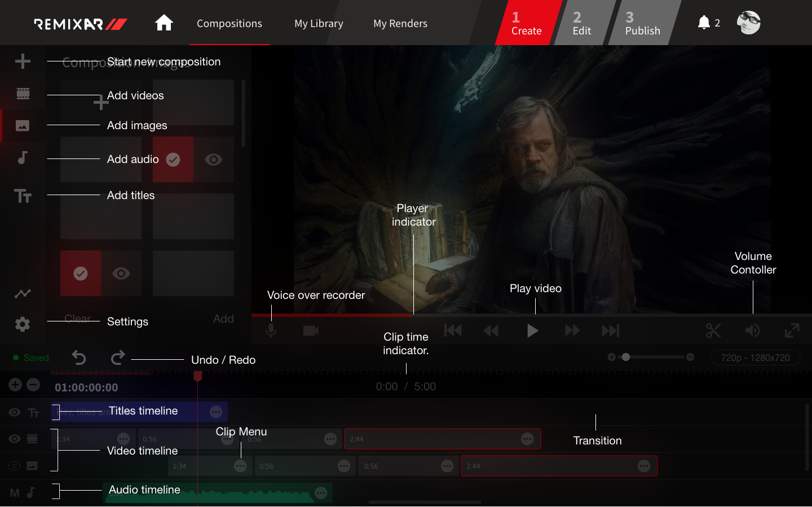Click the 0:00 / 5:00 clip time indicator
812x507 pixels.
coord(406,386)
